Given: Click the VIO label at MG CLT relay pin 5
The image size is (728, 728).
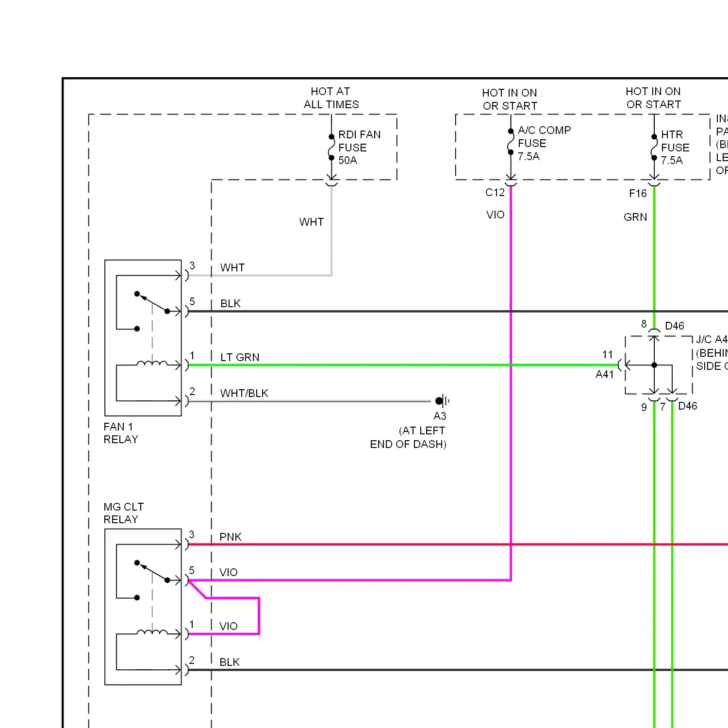Looking at the screenshot, I should (228, 573).
